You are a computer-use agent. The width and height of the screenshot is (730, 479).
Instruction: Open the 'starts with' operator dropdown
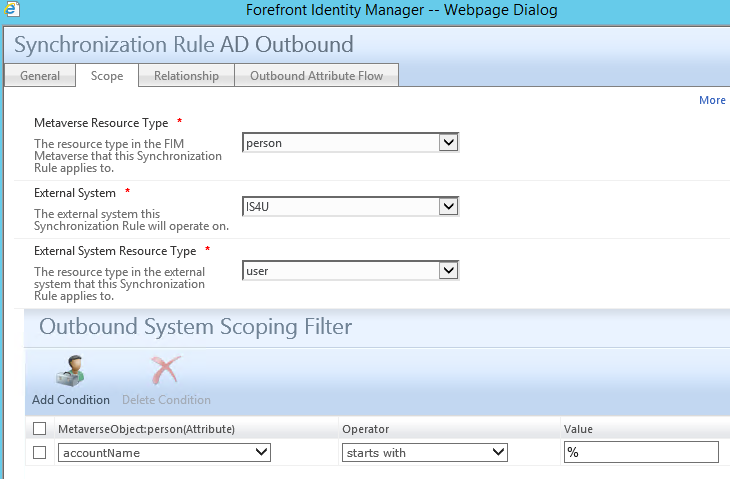coord(425,452)
